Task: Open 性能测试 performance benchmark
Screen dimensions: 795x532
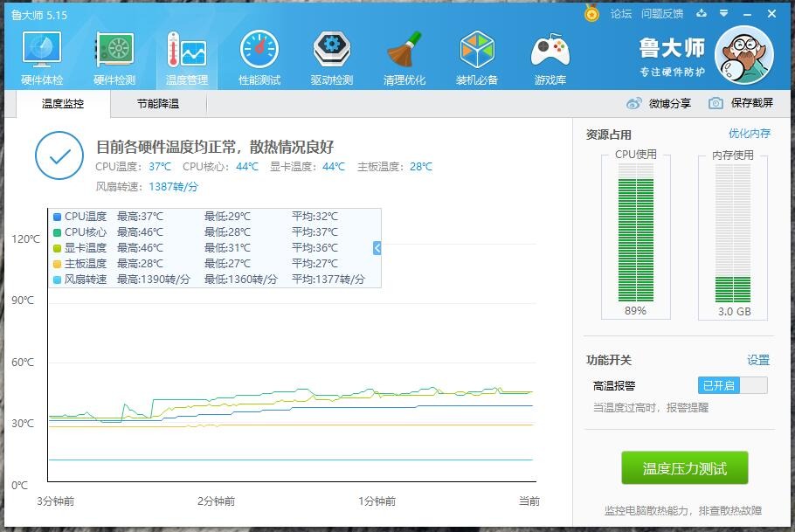Action: [x=258, y=57]
